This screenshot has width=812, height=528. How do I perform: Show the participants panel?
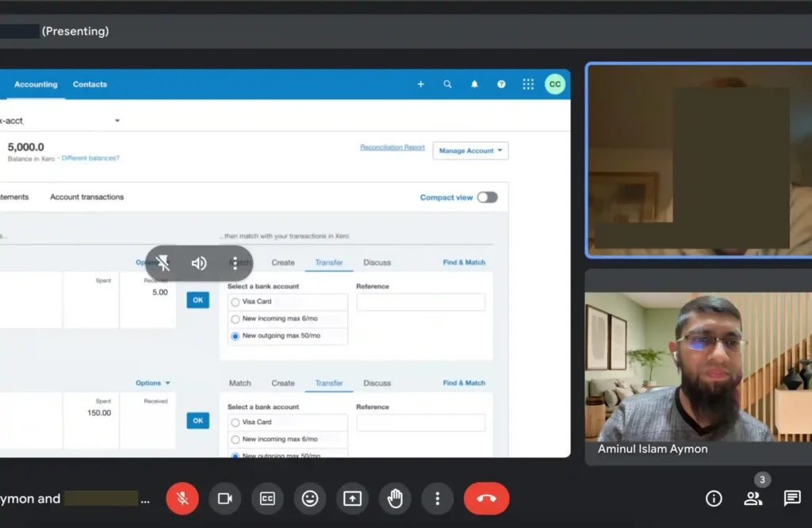point(753,499)
